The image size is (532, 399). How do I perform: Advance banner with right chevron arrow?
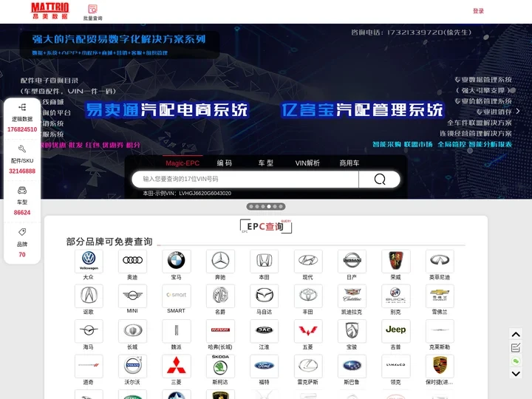click(518, 111)
